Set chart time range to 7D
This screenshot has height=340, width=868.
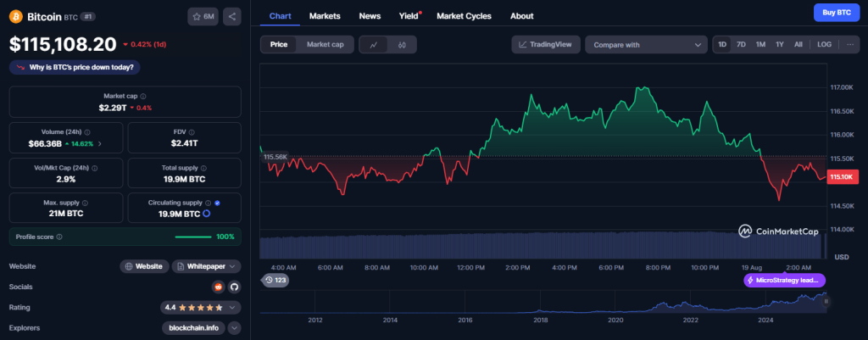tap(741, 44)
